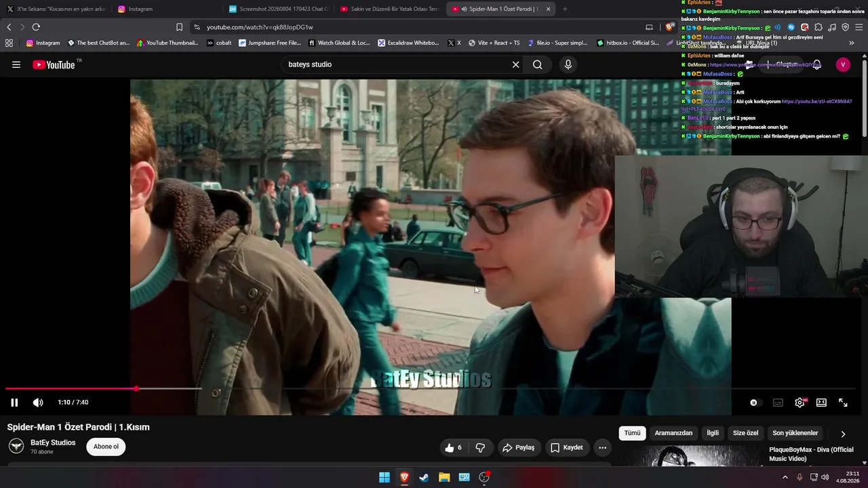Open Steam from the taskbar
Screen dimensions: 868x488
coord(424,477)
